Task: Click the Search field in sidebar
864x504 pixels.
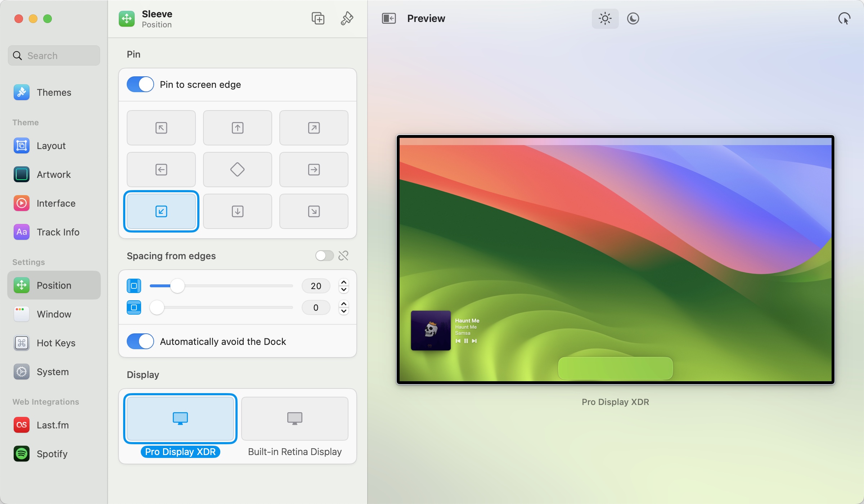Action: coord(54,55)
